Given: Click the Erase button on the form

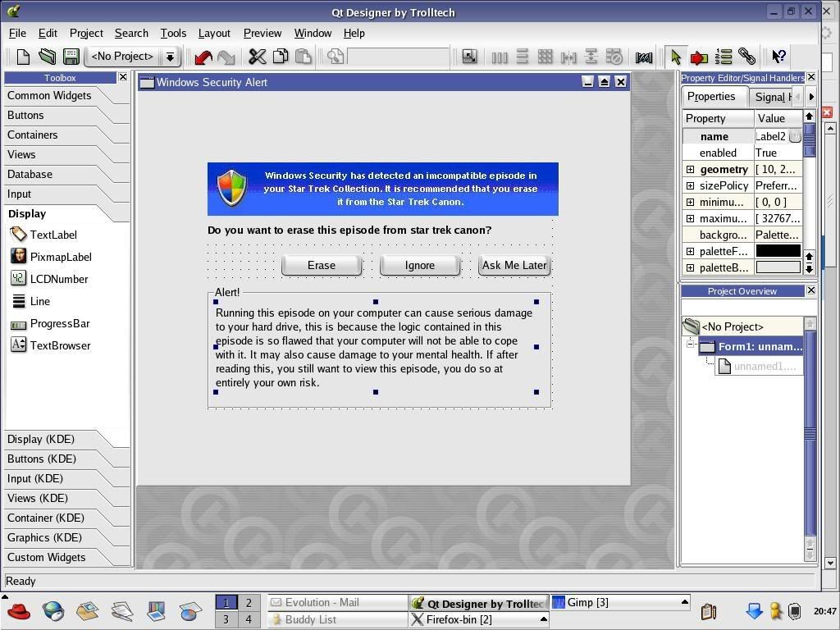Looking at the screenshot, I should tap(322, 265).
